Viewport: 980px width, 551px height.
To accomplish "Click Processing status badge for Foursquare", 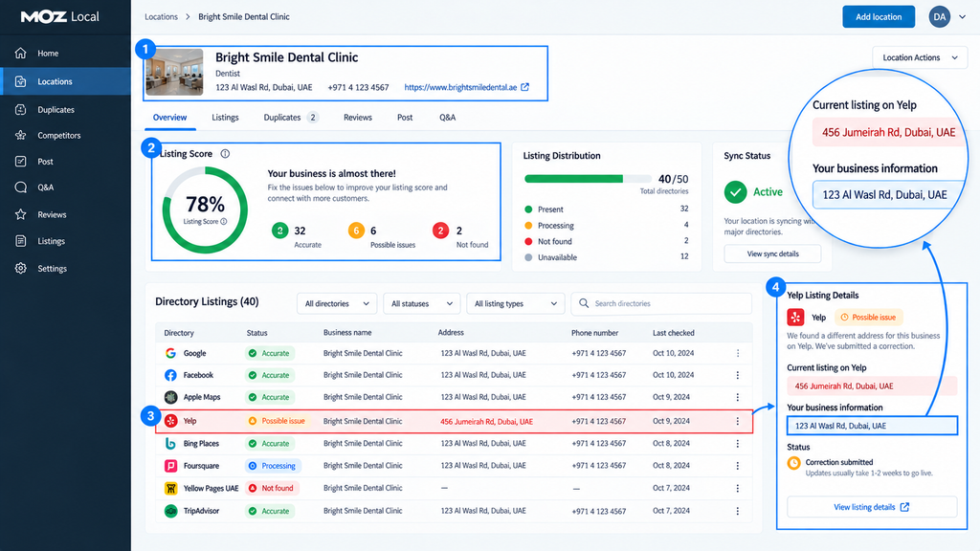I will (273, 466).
